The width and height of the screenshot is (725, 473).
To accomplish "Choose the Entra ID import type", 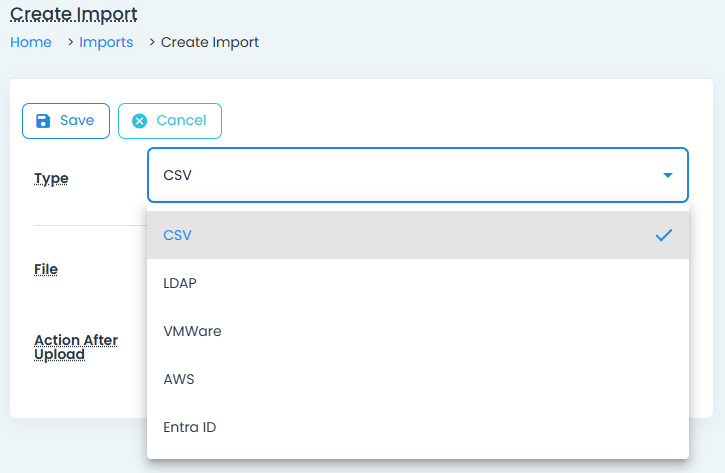I will click(190, 427).
